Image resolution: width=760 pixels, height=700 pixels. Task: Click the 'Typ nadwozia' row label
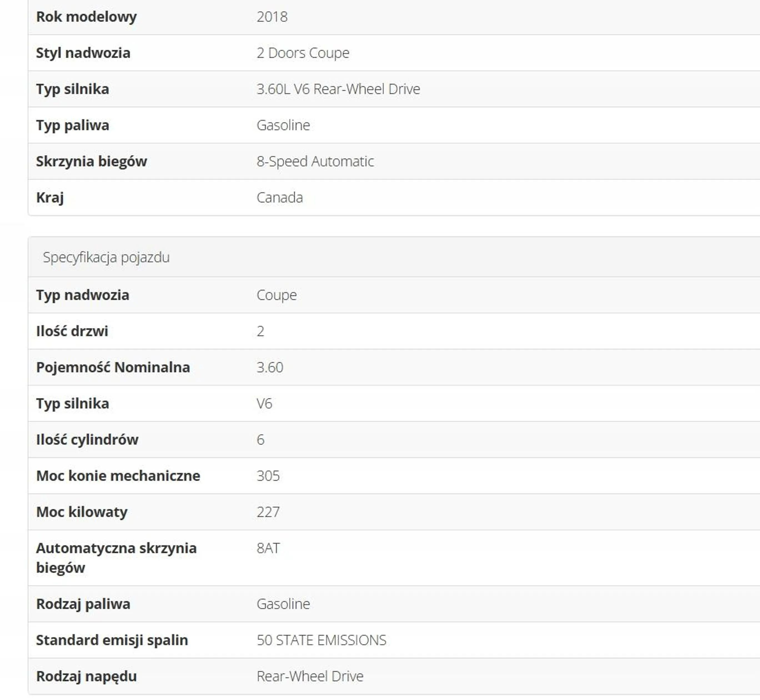click(x=82, y=295)
